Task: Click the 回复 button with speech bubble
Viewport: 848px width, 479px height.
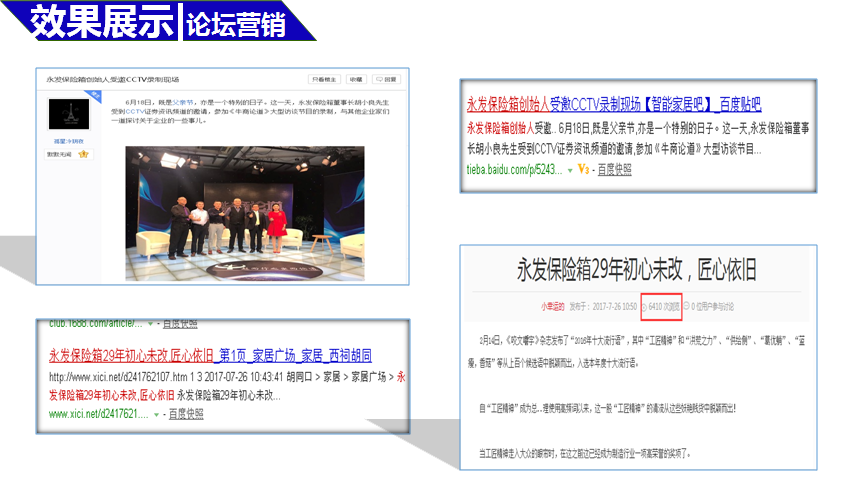Action: click(387, 79)
